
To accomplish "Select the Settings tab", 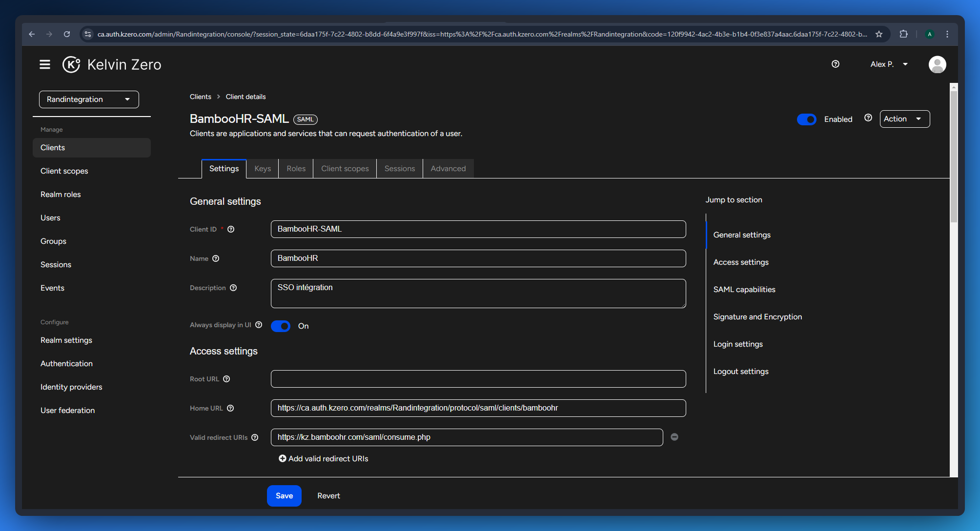I will click(224, 169).
